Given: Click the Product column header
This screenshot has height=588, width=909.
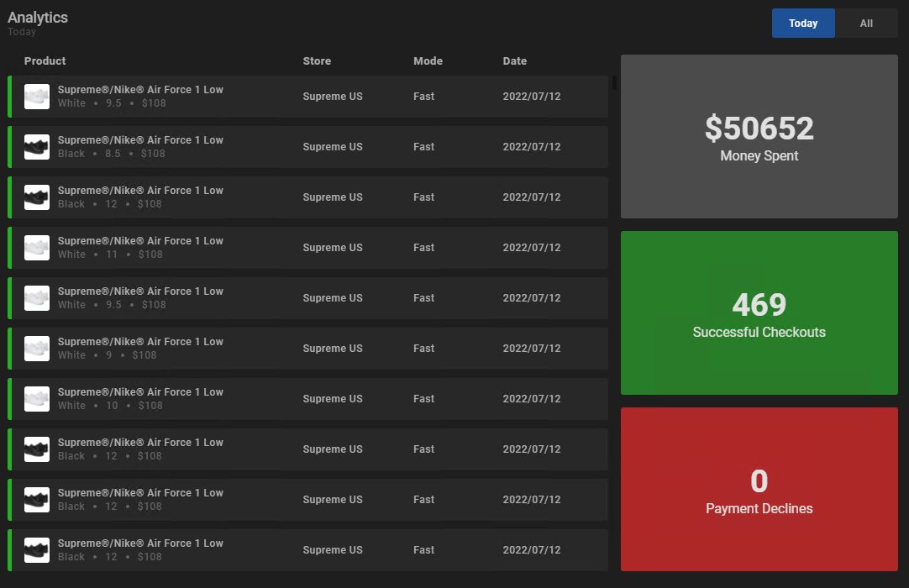Looking at the screenshot, I should coord(45,60).
